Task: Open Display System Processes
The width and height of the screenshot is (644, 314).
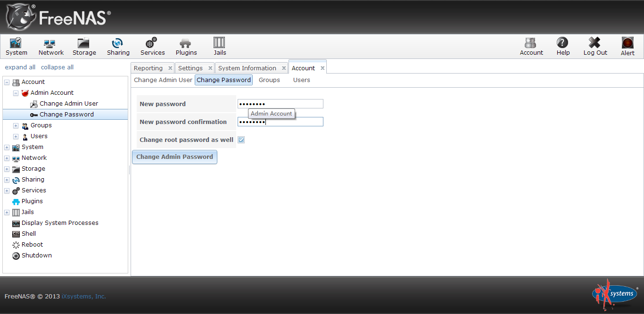Action: (x=60, y=223)
